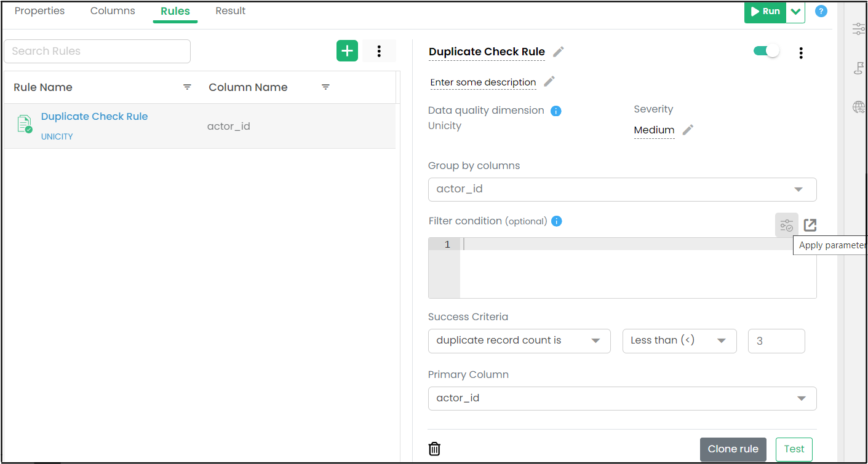The height and width of the screenshot is (464, 868).
Task: Open the Run button dropdown arrow
Action: [796, 12]
